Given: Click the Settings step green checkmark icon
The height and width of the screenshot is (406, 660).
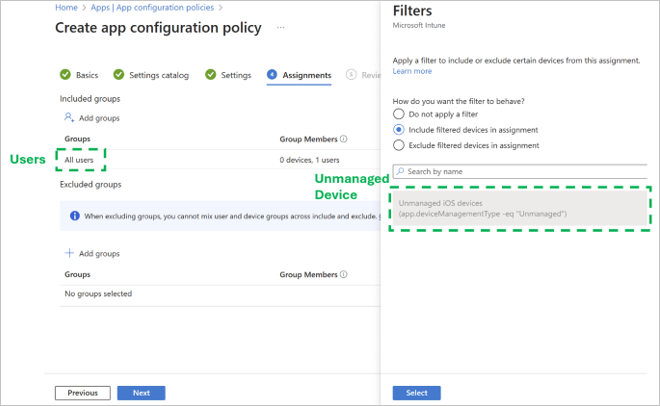Looking at the screenshot, I should pos(211,74).
